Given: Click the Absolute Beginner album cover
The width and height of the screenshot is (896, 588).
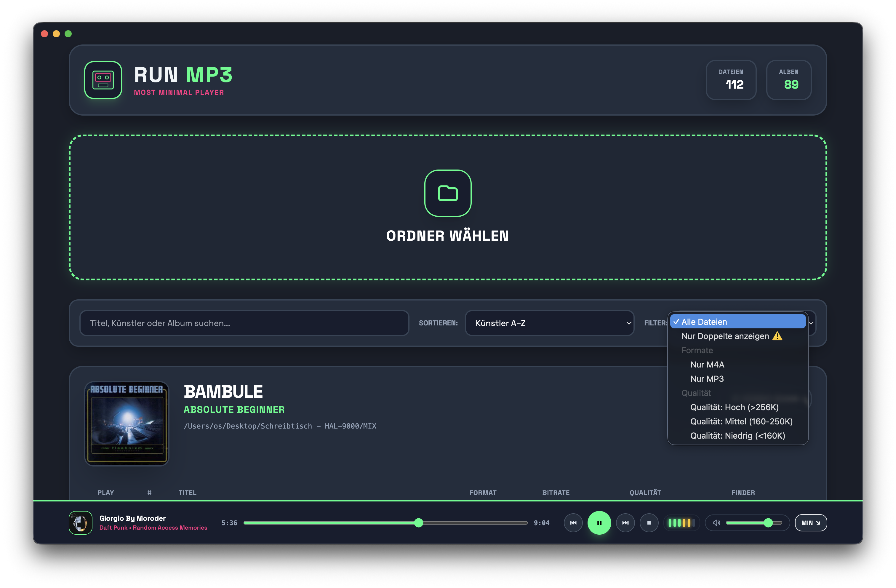Looking at the screenshot, I should coord(127,424).
